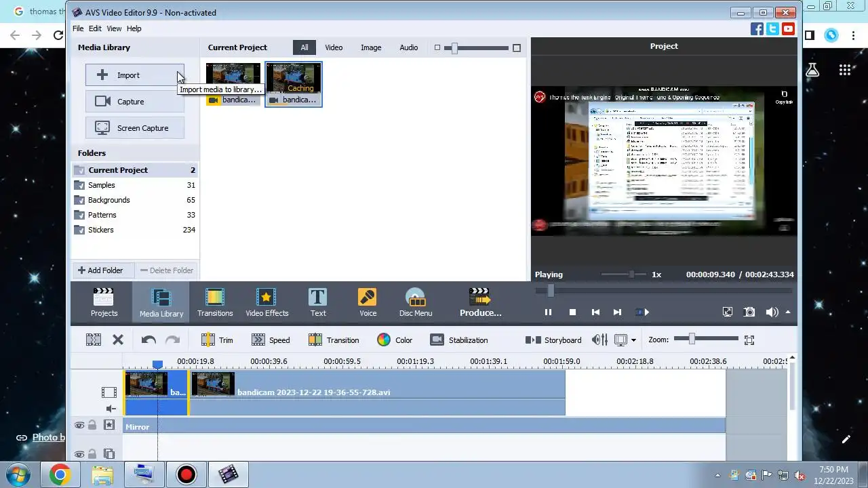Take a snapshot of the preview
Viewport: 868px width, 488px height.
point(749,312)
